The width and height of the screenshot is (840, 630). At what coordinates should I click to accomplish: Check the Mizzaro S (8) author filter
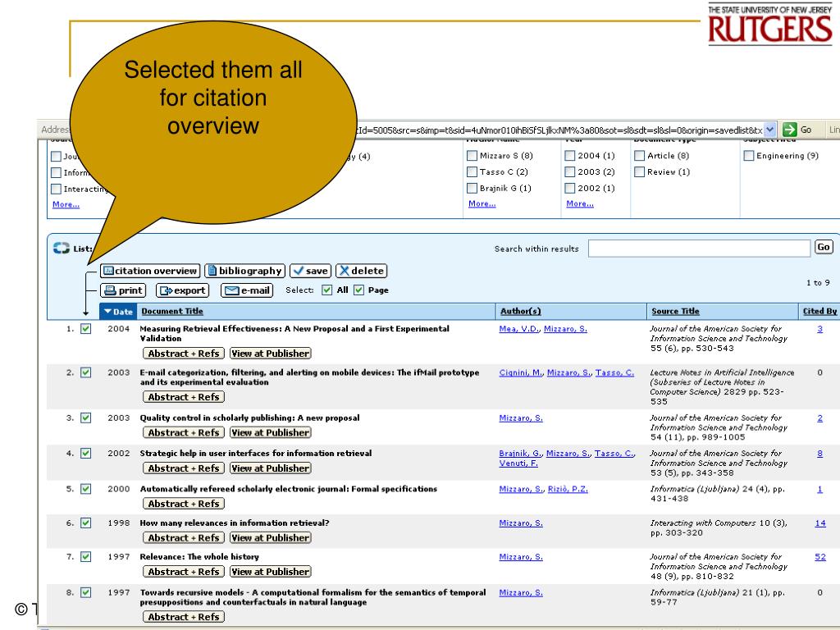472,155
